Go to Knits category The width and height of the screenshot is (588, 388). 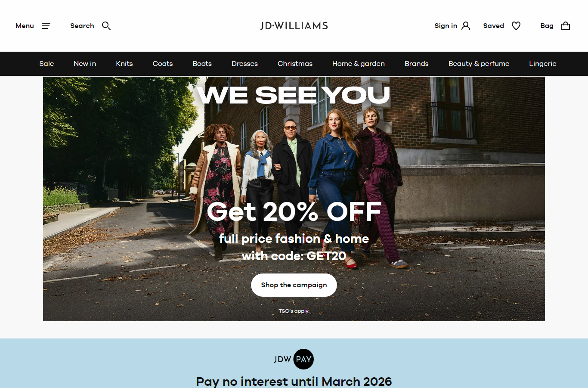[x=124, y=64]
